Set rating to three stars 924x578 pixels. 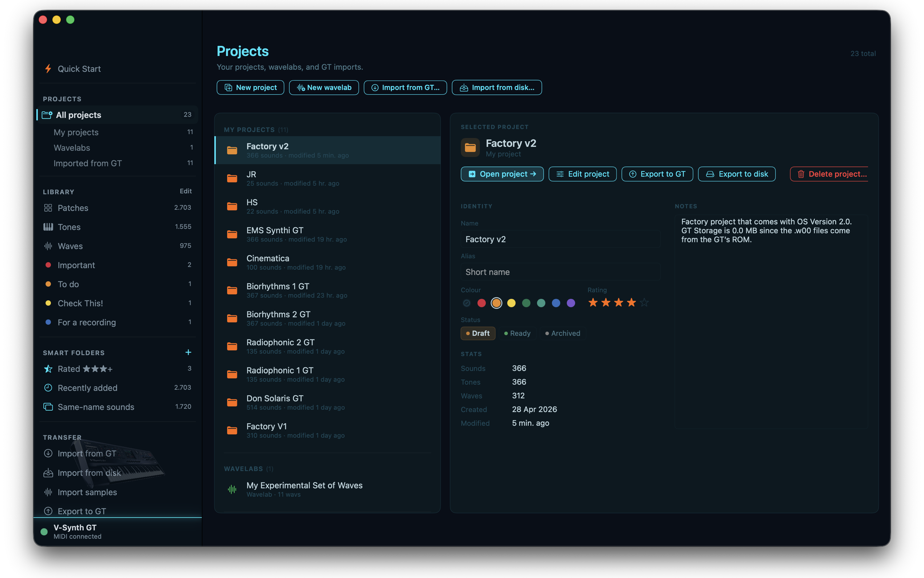619,302
